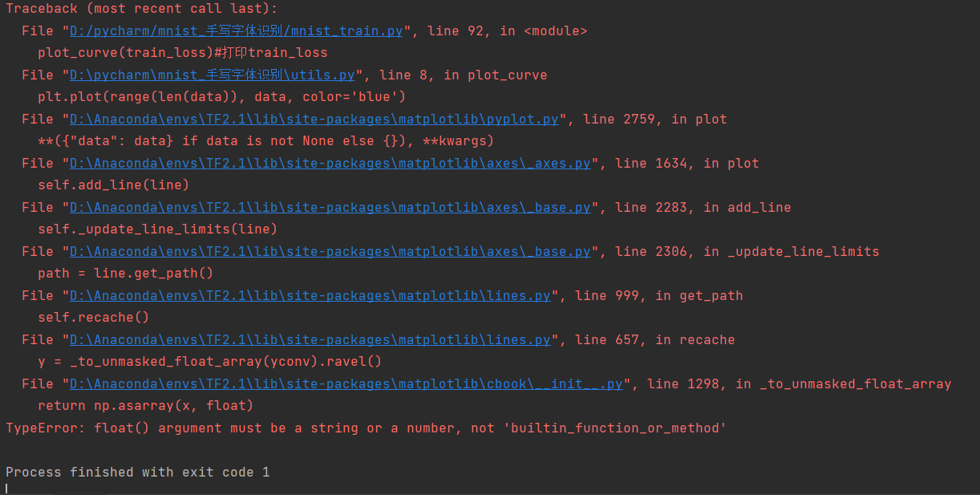Click the self.add_line(line) code line
Screen dimensions: 980x495
113,185
